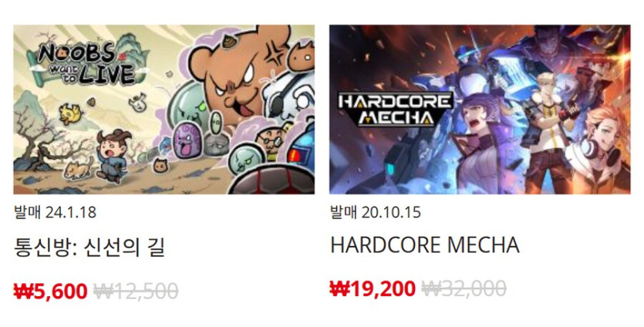This screenshot has width=644, height=327.
Task: Click the Hardcore Mecha logo on banner
Action: 395,109
